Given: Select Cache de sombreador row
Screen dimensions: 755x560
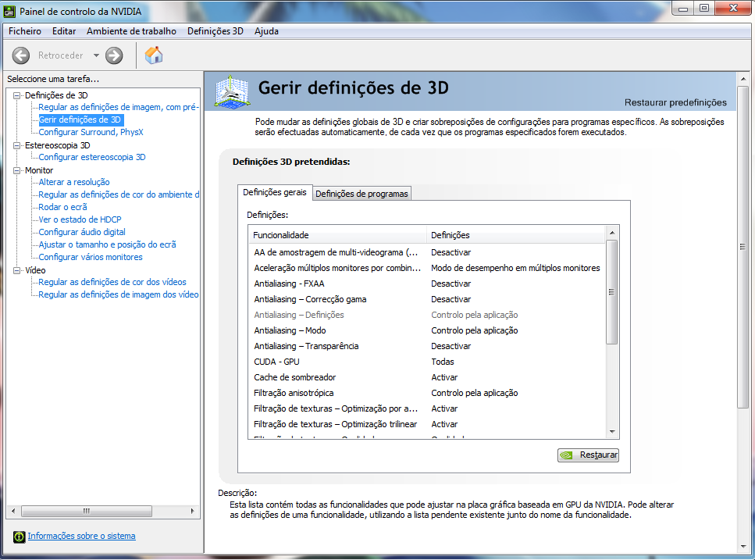Looking at the screenshot, I should 426,377.
